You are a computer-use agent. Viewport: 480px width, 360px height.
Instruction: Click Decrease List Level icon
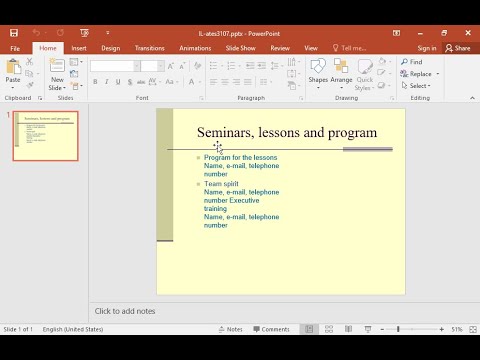[250, 66]
